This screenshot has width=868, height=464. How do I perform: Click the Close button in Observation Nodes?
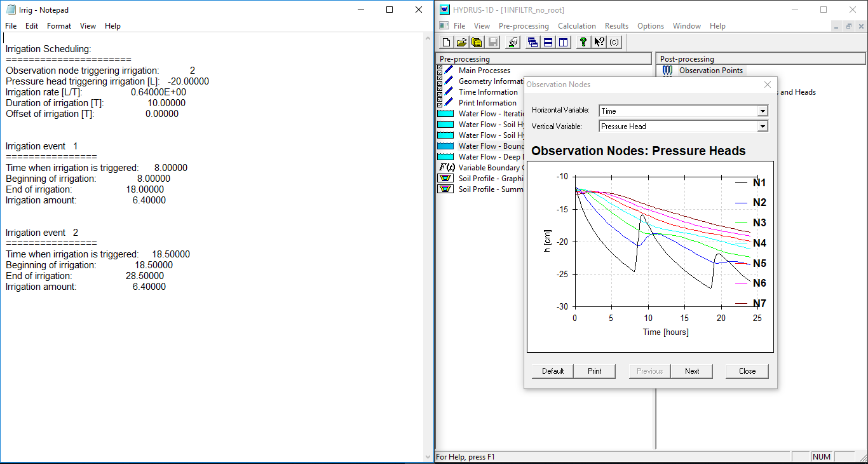coord(747,371)
